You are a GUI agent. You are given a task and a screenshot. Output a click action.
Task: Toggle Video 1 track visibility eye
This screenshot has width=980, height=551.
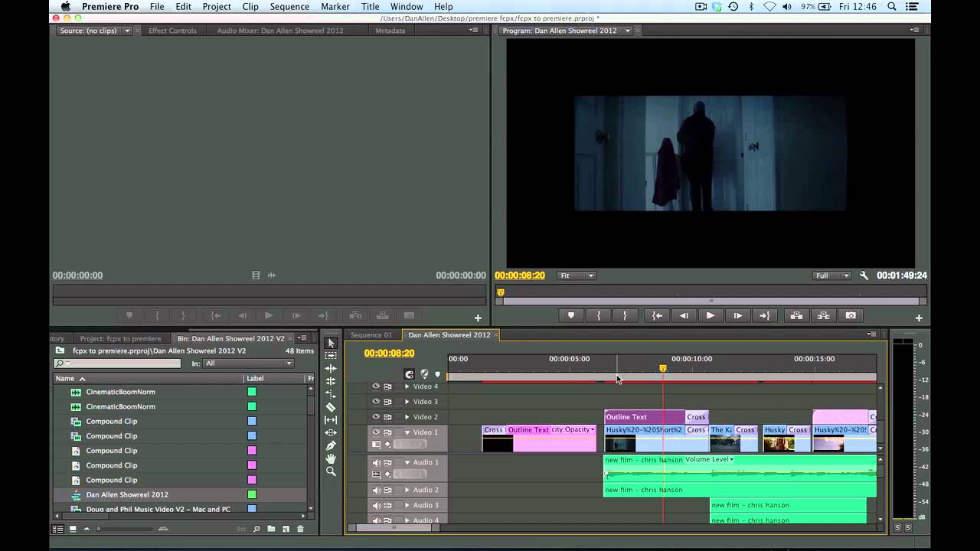click(x=376, y=432)
